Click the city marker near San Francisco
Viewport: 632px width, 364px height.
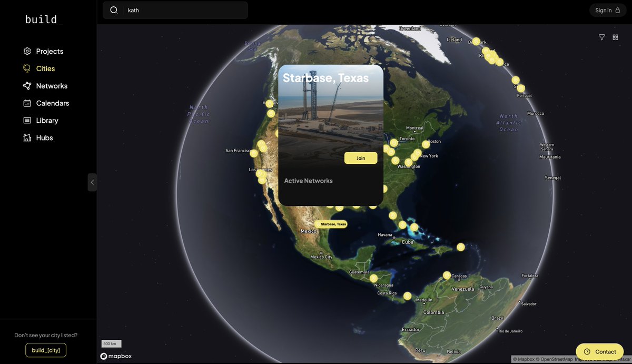(x=254, y=153)
